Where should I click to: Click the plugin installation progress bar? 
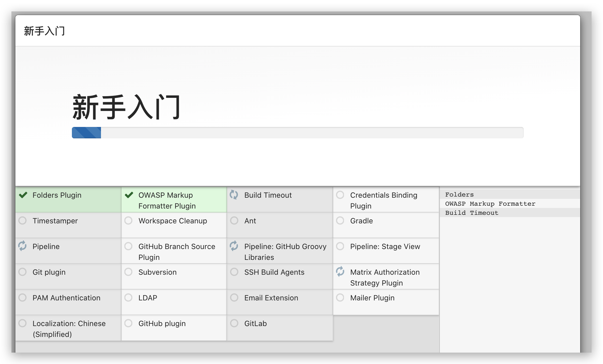click(x=298, y=133)
